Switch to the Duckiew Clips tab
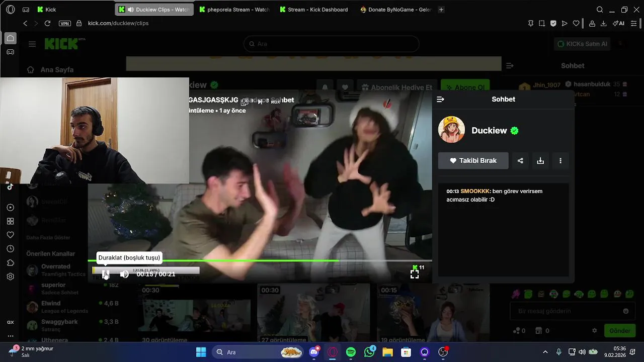 (x=154, y=10)
